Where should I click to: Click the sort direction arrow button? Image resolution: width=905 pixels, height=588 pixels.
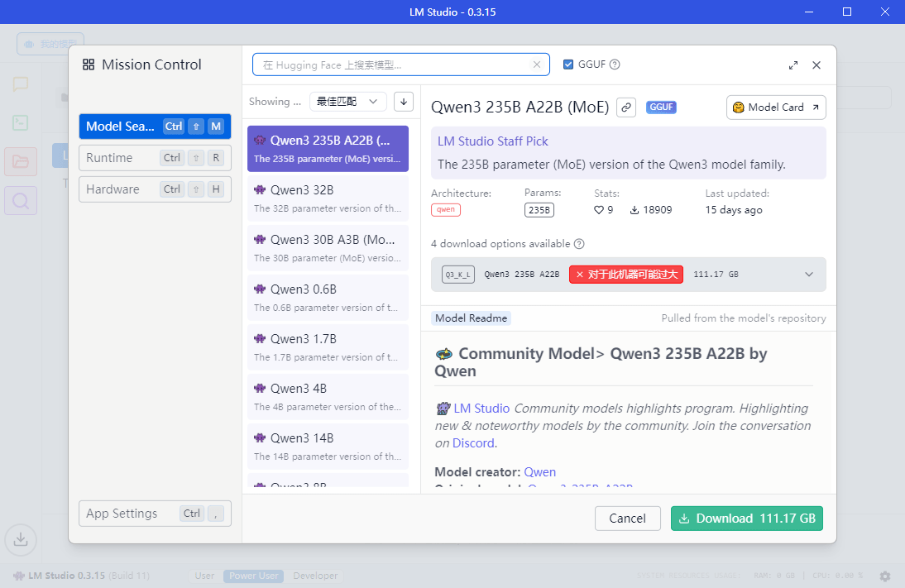[x=404, y=102]
